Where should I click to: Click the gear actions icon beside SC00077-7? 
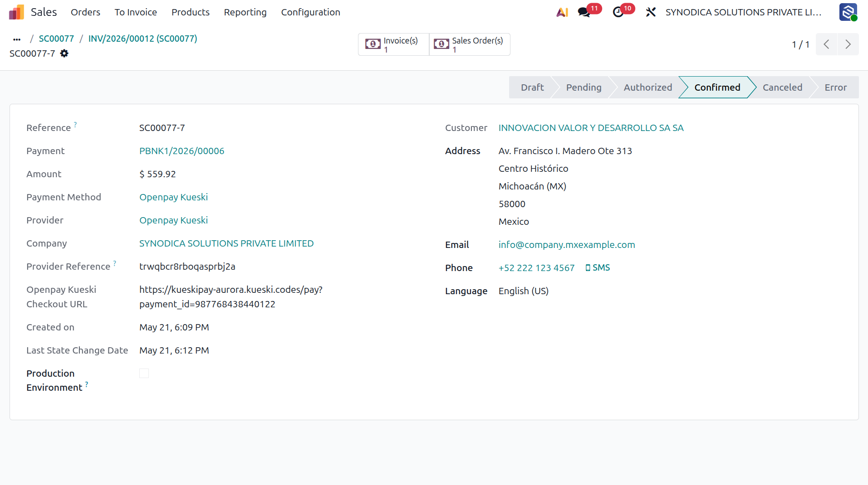[x=64, y=53]
